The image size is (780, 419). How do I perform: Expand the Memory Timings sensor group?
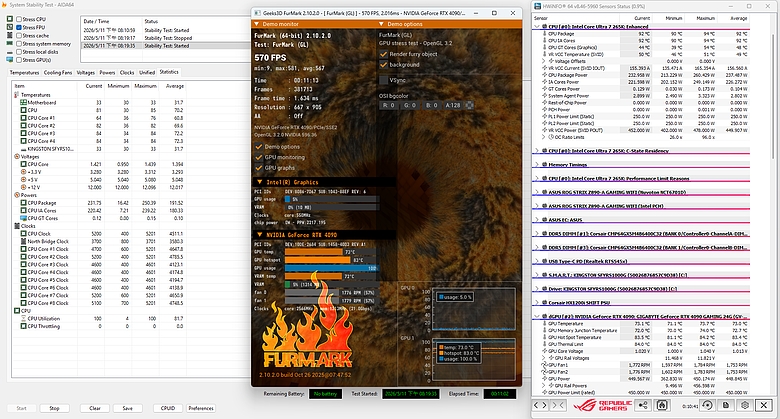[x=537, y=164]
